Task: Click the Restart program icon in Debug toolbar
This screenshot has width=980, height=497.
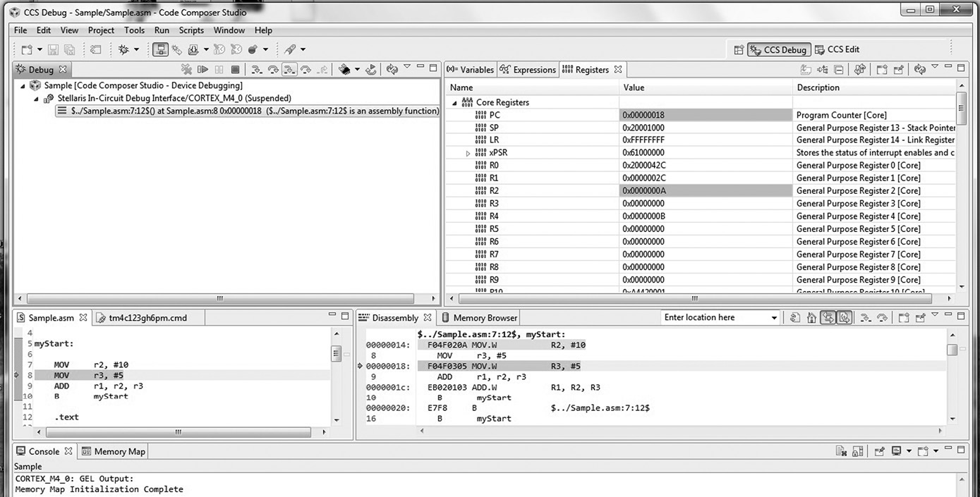Action: pos(371,68)
